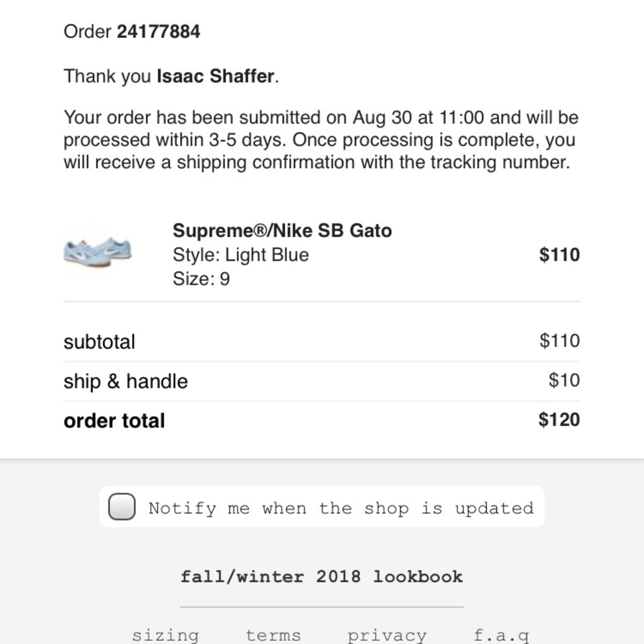The image size is (644, 644).
Task: Click the Size: 9 text
Action: click(200, 279)
